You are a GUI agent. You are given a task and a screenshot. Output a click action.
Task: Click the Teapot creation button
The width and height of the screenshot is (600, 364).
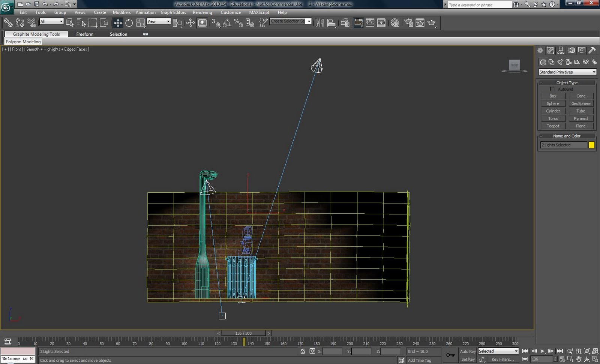tap(553, 126)
